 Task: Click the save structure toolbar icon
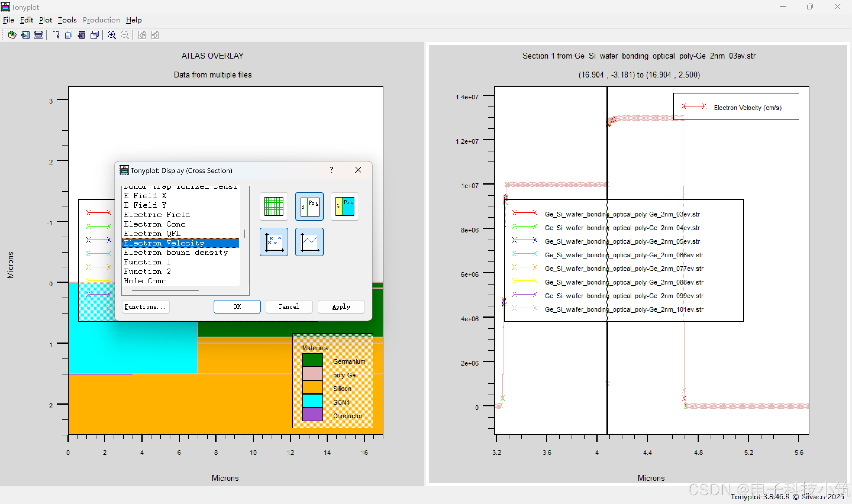[25, 35]
